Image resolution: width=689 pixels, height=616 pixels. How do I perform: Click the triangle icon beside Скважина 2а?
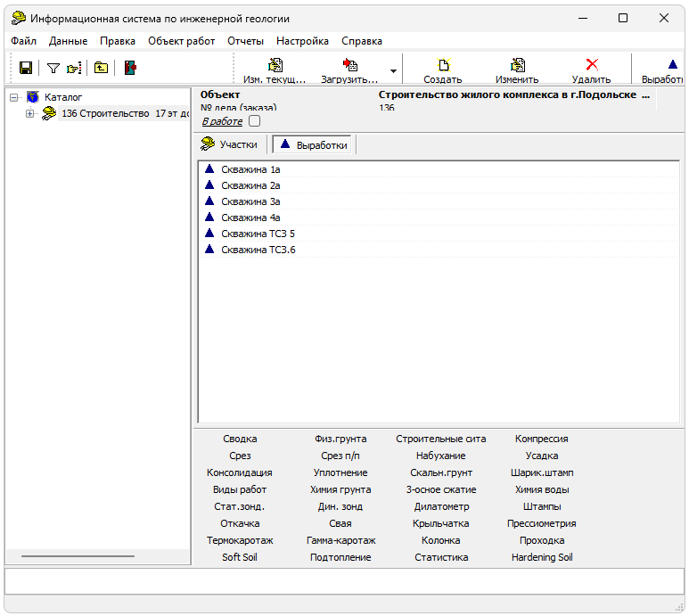[209, 185]
